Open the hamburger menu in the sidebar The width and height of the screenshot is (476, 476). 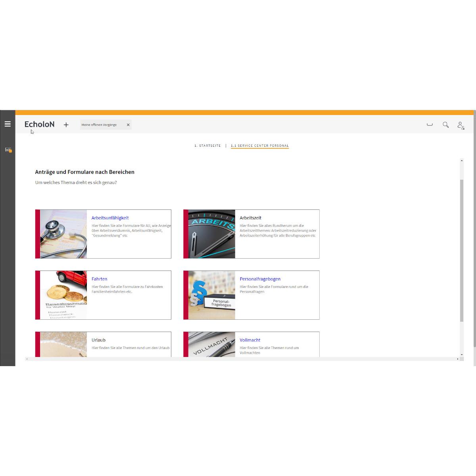pyautogui.click(x=8, y=124)
